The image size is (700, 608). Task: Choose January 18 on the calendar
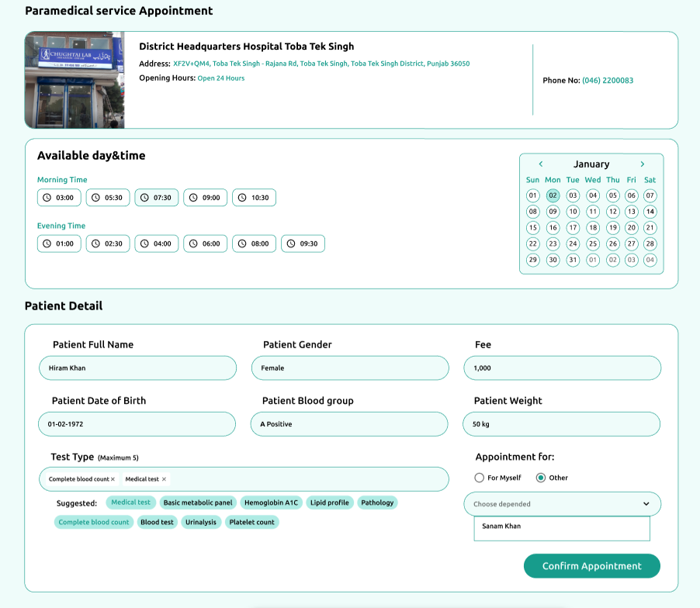point(593,227)
